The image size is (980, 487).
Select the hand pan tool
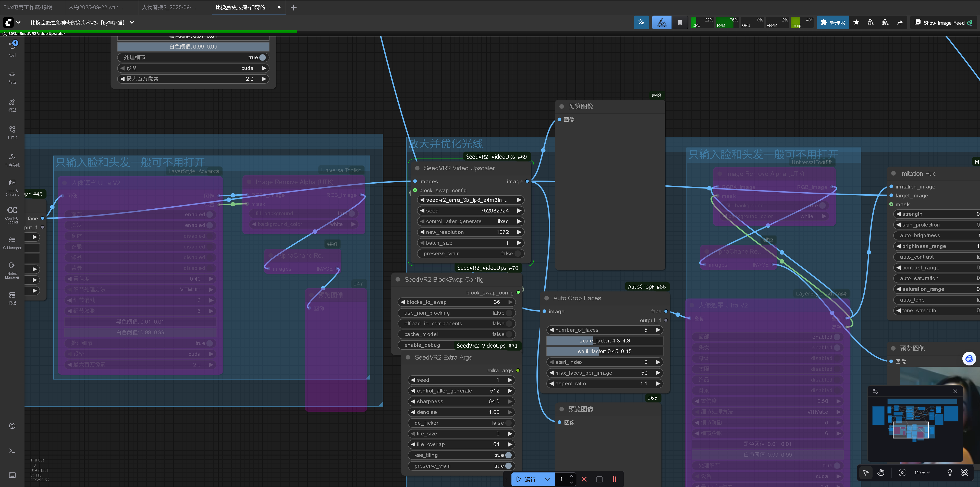pos(881,472)
